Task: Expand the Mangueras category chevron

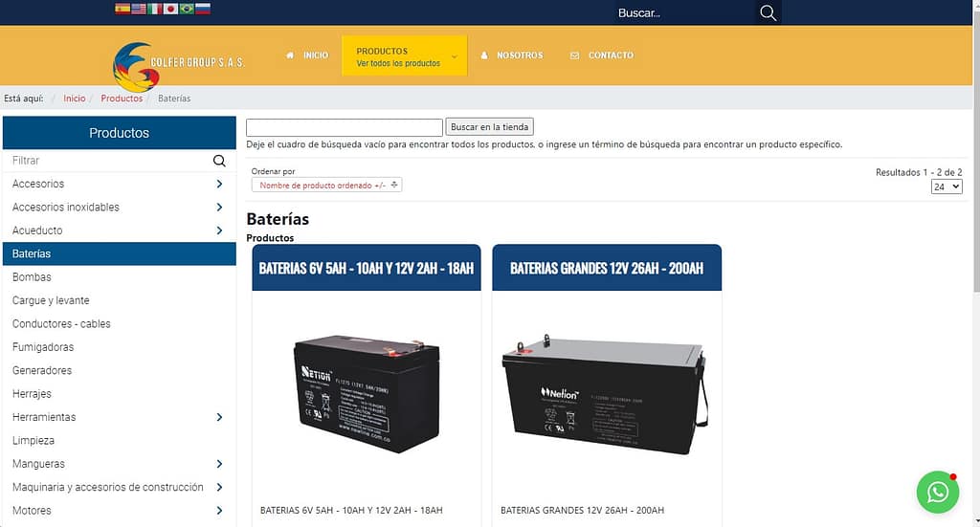Action: 219,464
